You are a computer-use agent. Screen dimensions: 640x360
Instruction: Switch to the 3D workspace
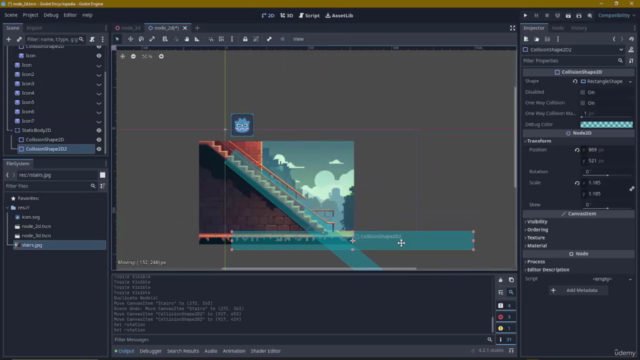click(287, 16)
